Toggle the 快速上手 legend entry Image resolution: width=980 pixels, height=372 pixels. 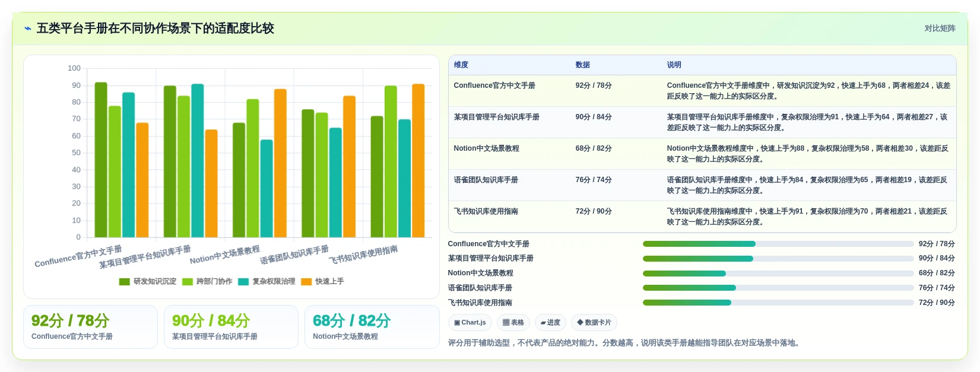[322, 281]
